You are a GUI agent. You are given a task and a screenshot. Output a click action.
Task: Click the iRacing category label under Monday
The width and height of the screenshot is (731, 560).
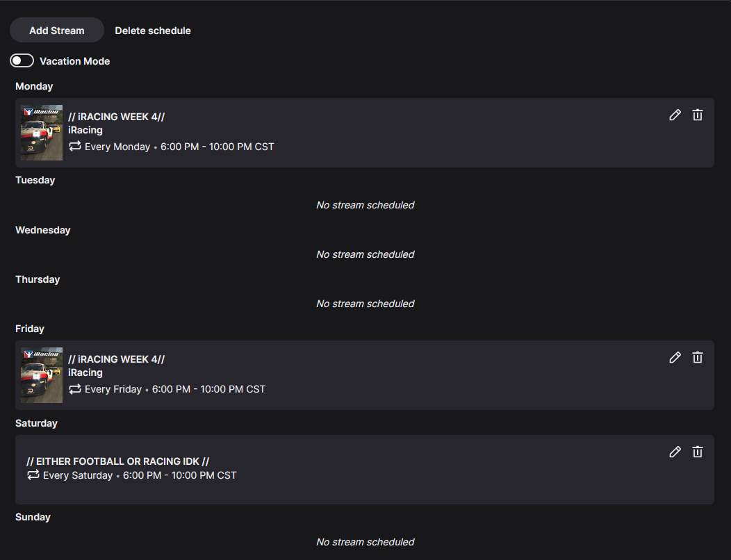pos(85,130)
